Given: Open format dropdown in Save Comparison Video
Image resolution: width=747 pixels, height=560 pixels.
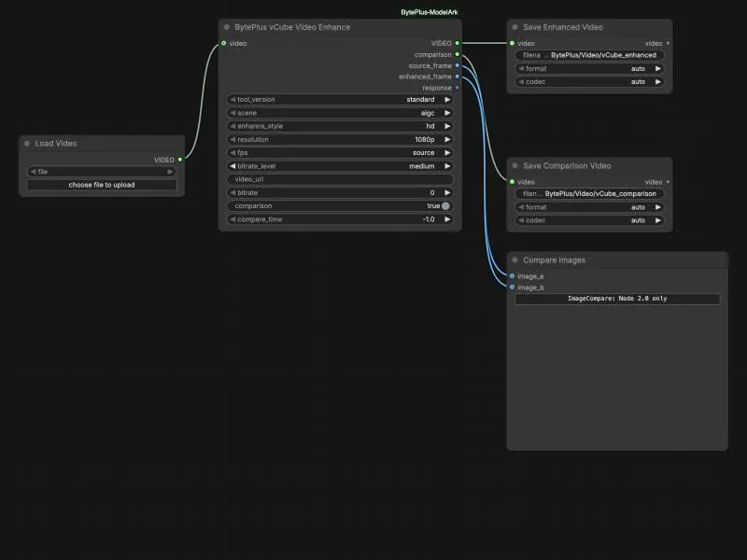Looking at the screenshot, I should tap(590, 207).
